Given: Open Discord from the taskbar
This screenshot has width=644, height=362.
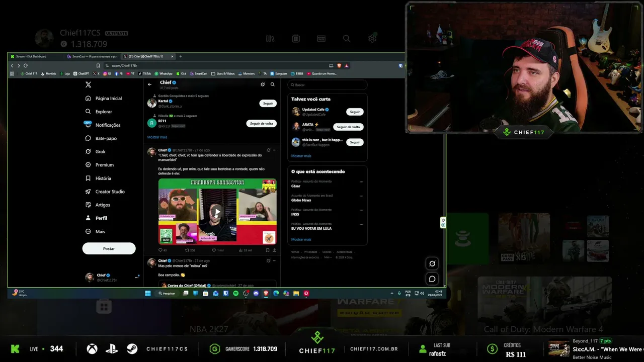Looking at the screenshot, I should [x=256, y=293].
